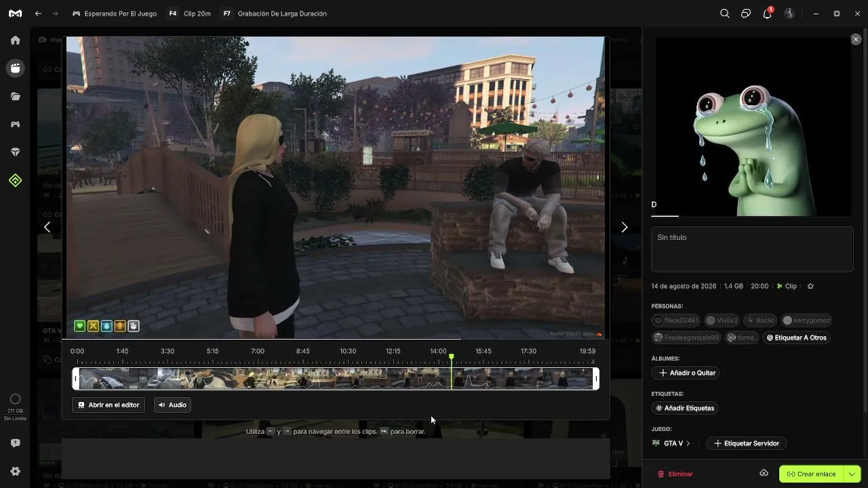Click Crear enlace button
Image resolution: width=868 pixels, height=488 pixels.
pos(811,474)
